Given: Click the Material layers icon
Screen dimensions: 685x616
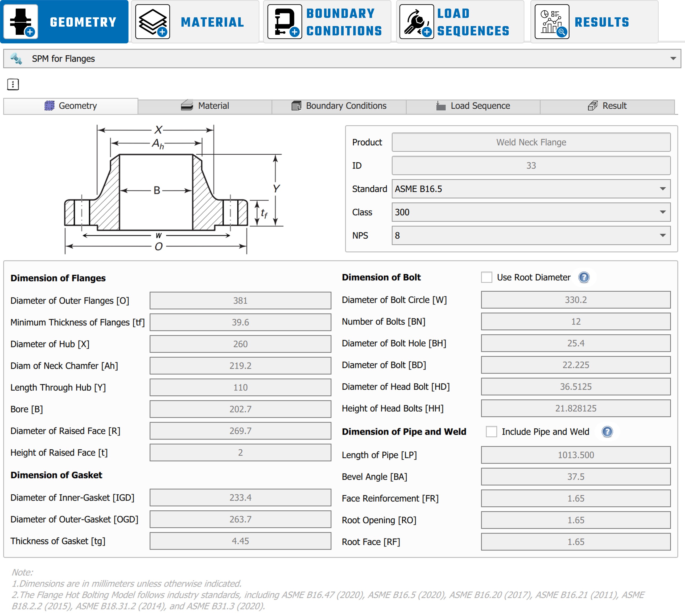Looking at the screenshot, I should (153, 22).
